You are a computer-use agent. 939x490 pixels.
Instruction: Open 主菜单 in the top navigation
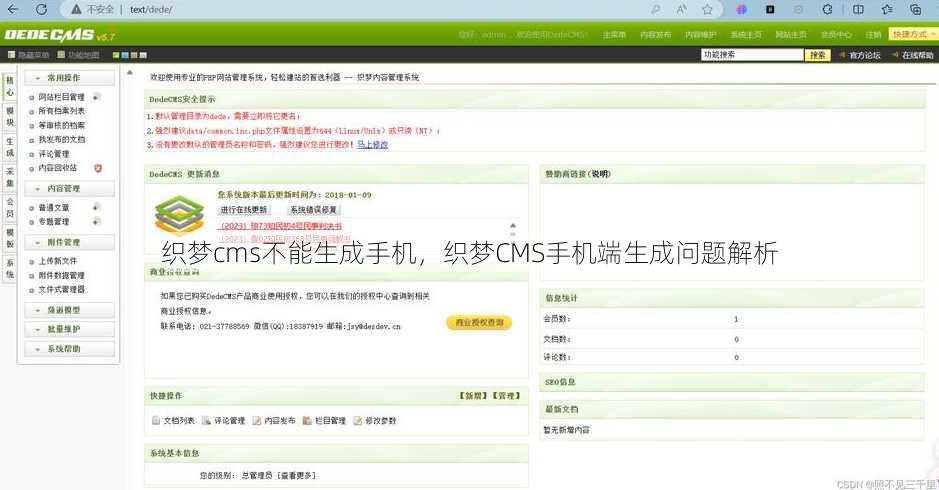(614, 35)
